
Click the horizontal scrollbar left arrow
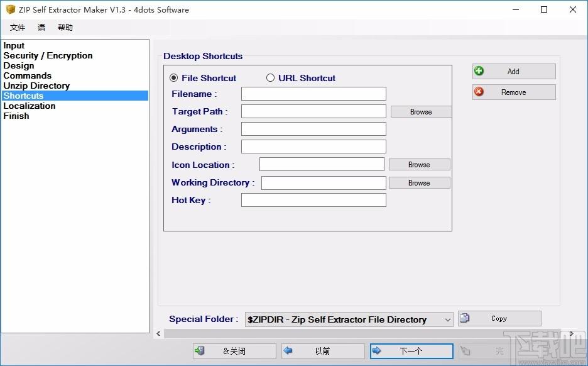pos(159,333)
